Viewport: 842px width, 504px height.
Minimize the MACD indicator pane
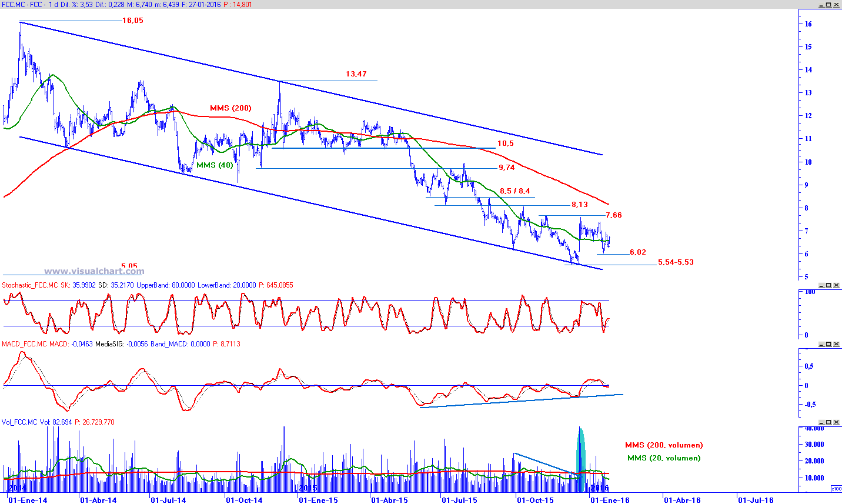point(820,344)
